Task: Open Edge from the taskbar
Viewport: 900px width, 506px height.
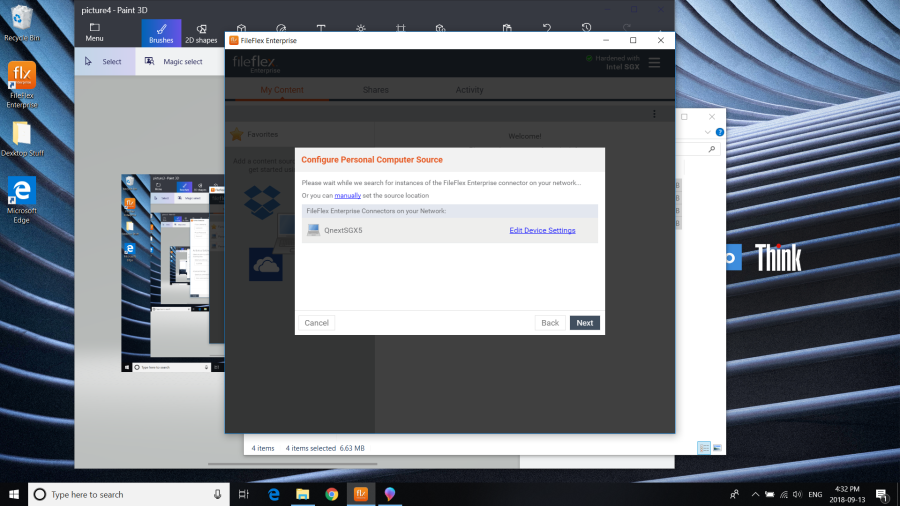Action: [x=274, y=494]
